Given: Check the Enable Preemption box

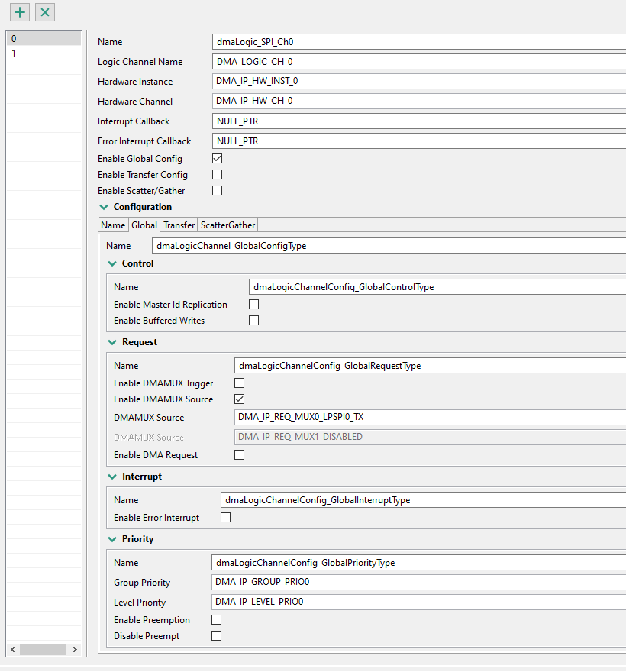Looking at the screenshot, I should (x=216, y=619).
